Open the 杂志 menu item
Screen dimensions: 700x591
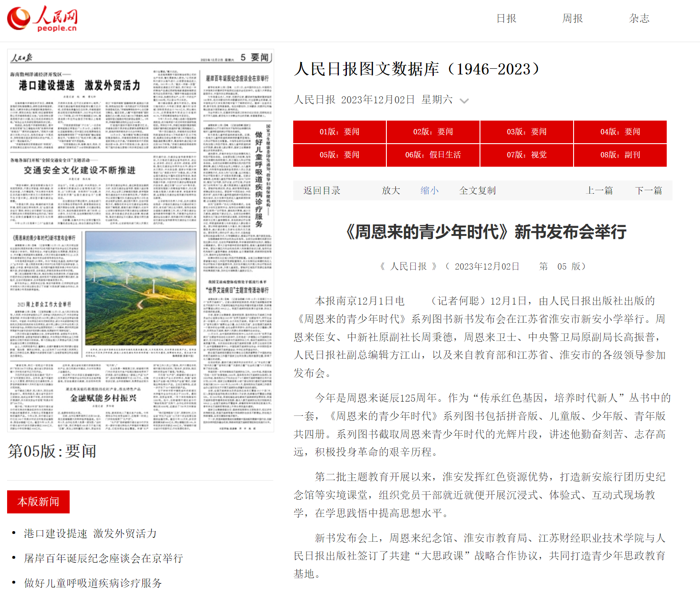639,19
